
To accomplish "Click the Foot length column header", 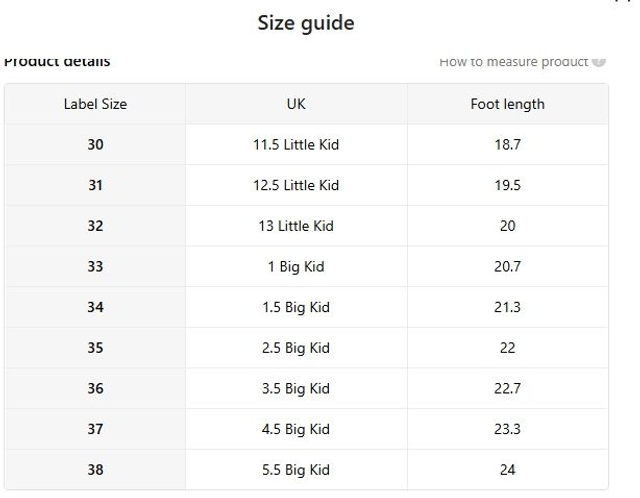I will point(507,104).
